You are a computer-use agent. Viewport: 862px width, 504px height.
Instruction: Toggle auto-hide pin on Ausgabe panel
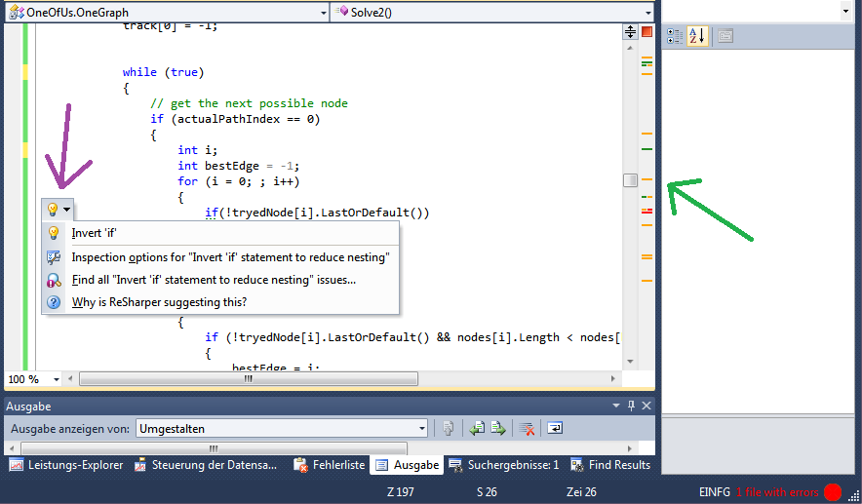pos(631,406)
